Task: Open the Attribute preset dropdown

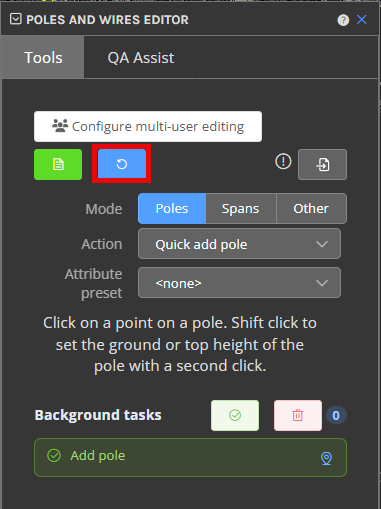Action: [x=239, y=282]
